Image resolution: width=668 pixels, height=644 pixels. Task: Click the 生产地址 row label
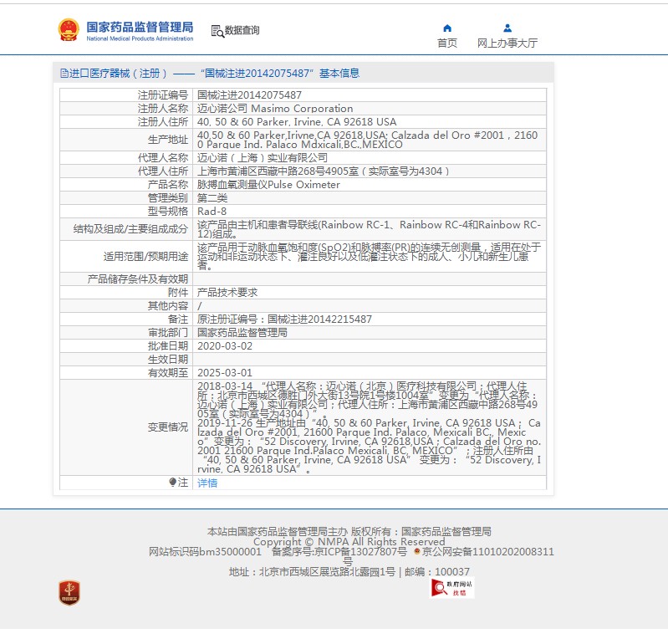168,140
